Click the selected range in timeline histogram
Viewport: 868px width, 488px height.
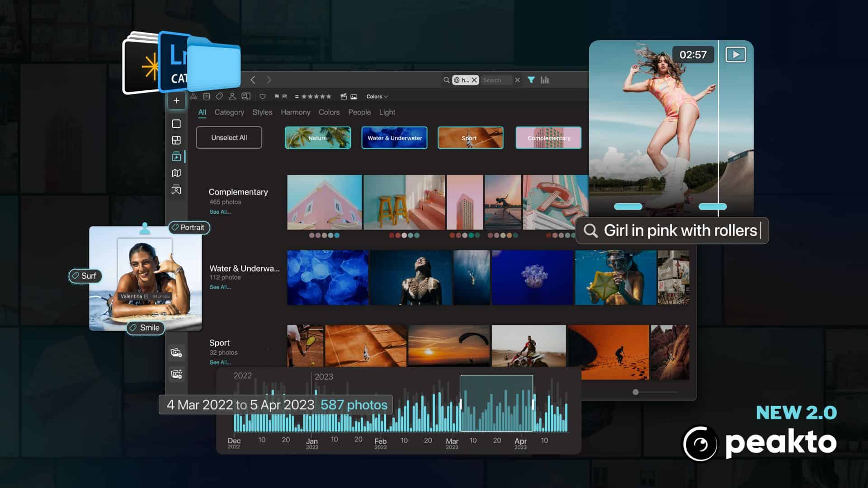[497, 403]
